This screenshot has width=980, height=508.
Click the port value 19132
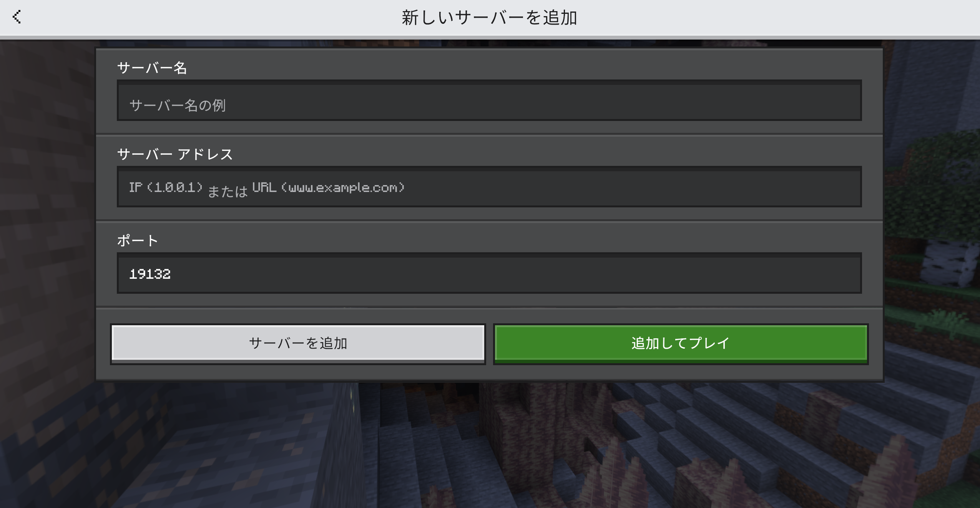pyautogui.click(x=150, y=274)
